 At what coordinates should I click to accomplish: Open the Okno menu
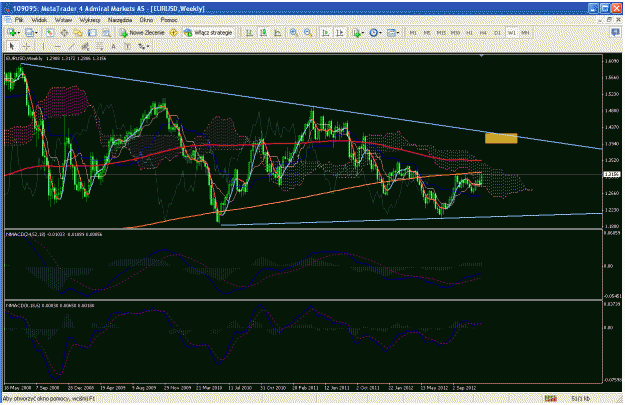point(146,20)
